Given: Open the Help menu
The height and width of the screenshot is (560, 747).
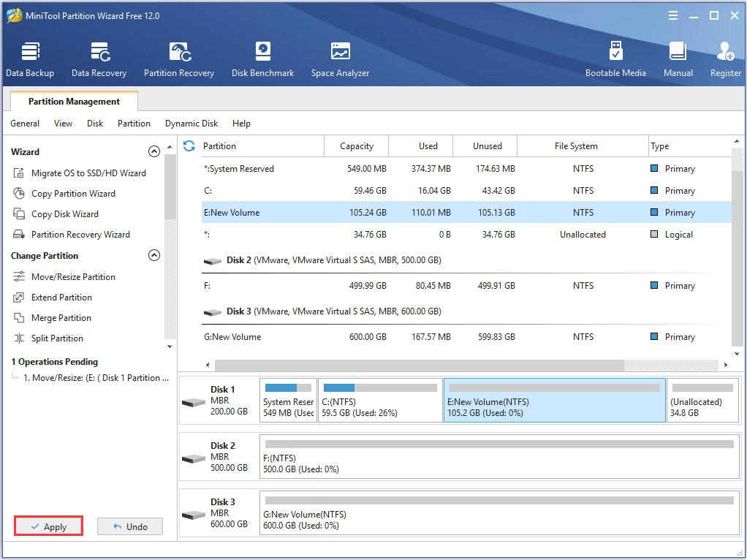Looking at the screenshot, I should coord(241,124).
